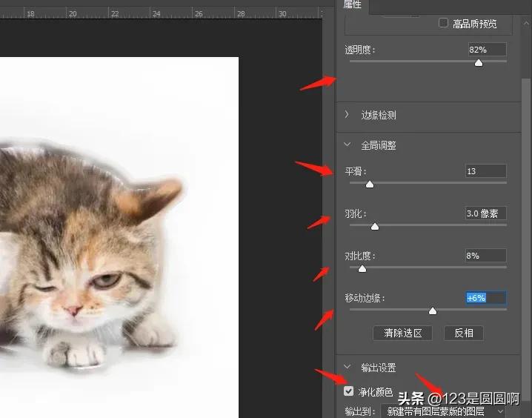The width and height of the screenshot is (532, 418).
Task: Click the 对比度 slider handle
Action: (362, 269)
